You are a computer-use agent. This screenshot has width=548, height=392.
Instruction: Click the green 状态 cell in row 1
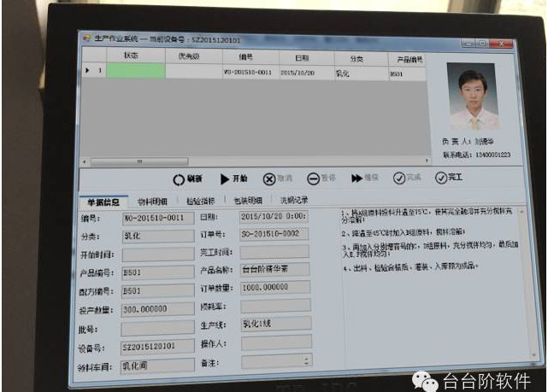(x=136, y=73)
